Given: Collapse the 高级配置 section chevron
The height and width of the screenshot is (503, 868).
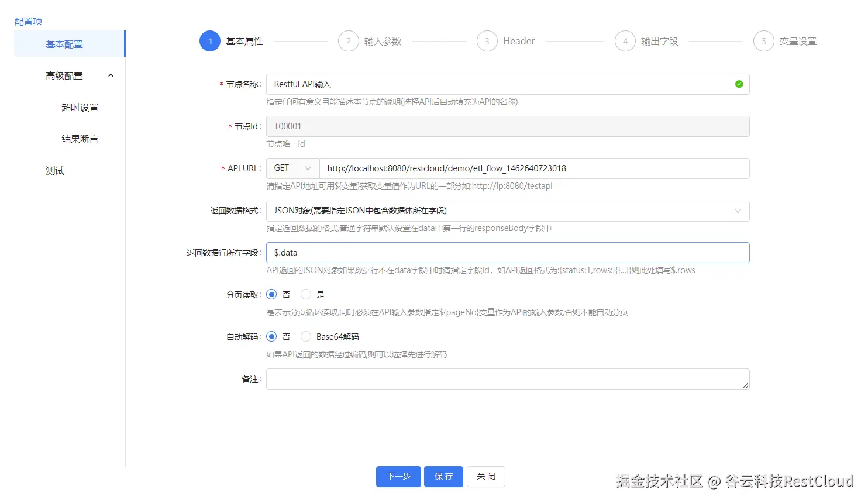Looking at the screenshot, I should tap(111, 75).
